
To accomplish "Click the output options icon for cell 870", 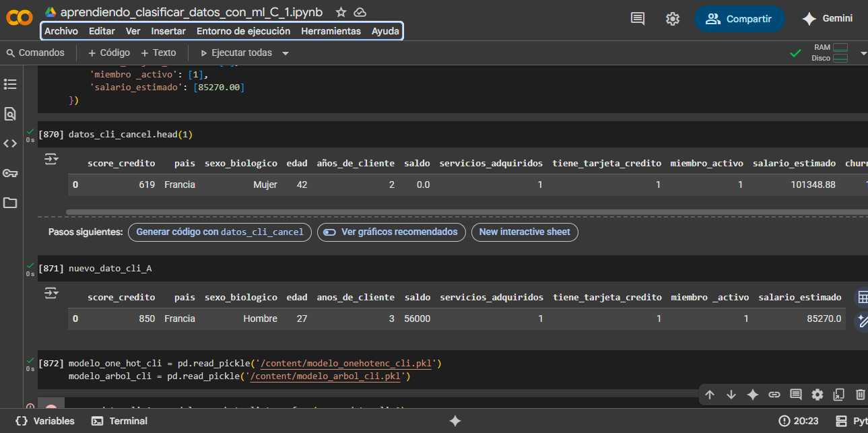I will [x=52, y=159].
